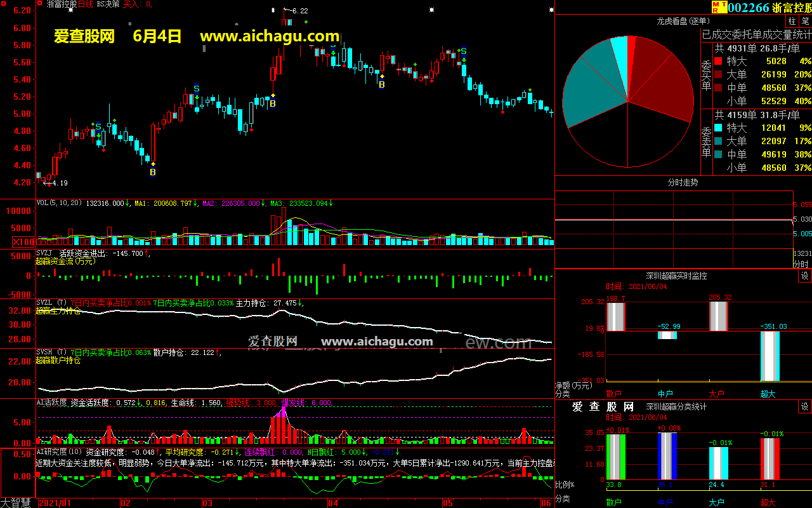
Task: Click the S sell signal near the 5.30 candles
Action: (x=196, y=88)
